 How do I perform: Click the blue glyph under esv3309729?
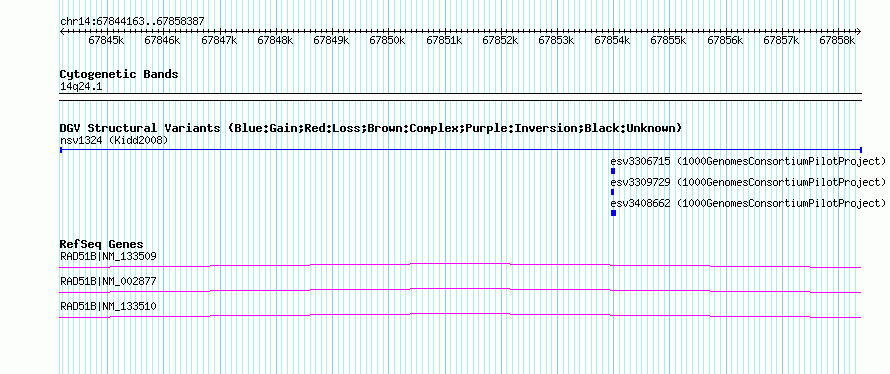pyautogui.click(x=612, y=192)
